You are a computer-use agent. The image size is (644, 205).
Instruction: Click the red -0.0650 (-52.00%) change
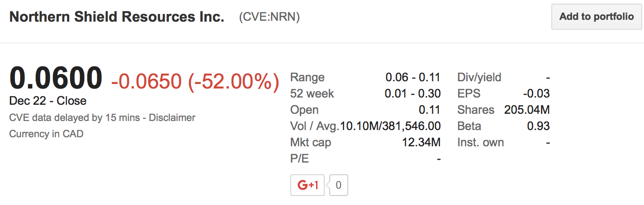click(x=195, y=81)
